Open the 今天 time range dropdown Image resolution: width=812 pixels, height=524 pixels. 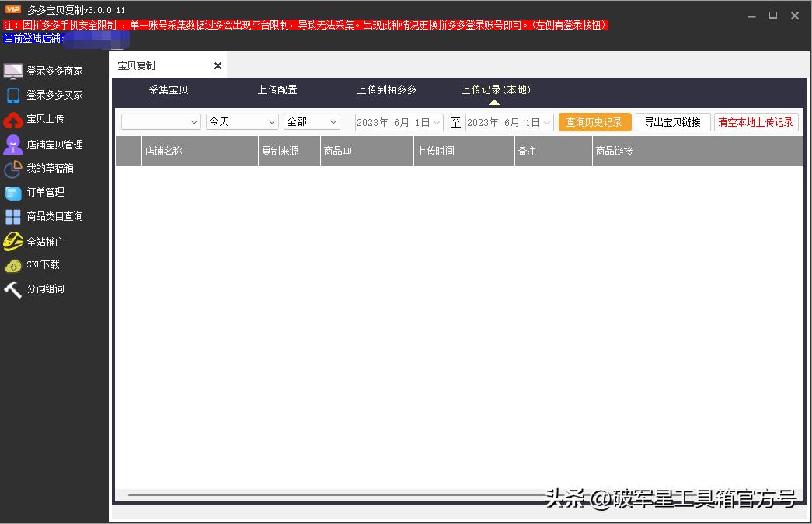242,121
